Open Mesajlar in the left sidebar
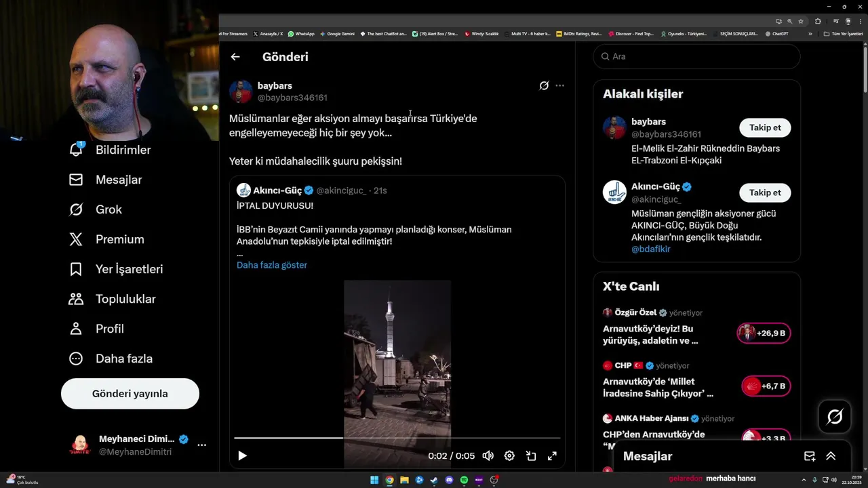Viewport: 868px width, 488px height. [x=106, y=180]
